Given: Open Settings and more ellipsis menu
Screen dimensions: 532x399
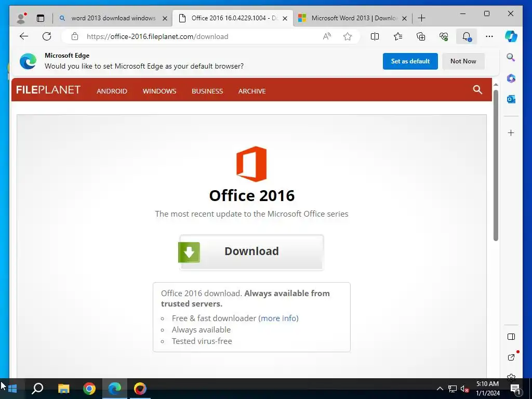Looking at the screenshot, I should pos(489,36).
